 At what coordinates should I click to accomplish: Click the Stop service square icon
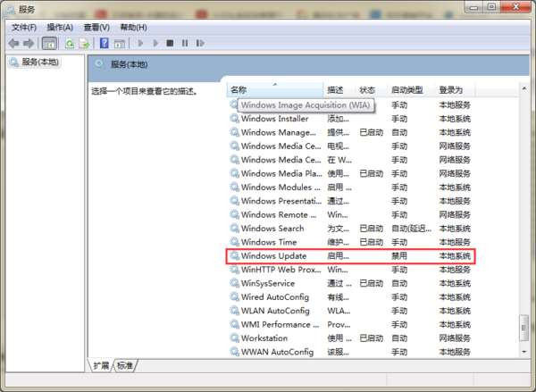tap(170, 43)
